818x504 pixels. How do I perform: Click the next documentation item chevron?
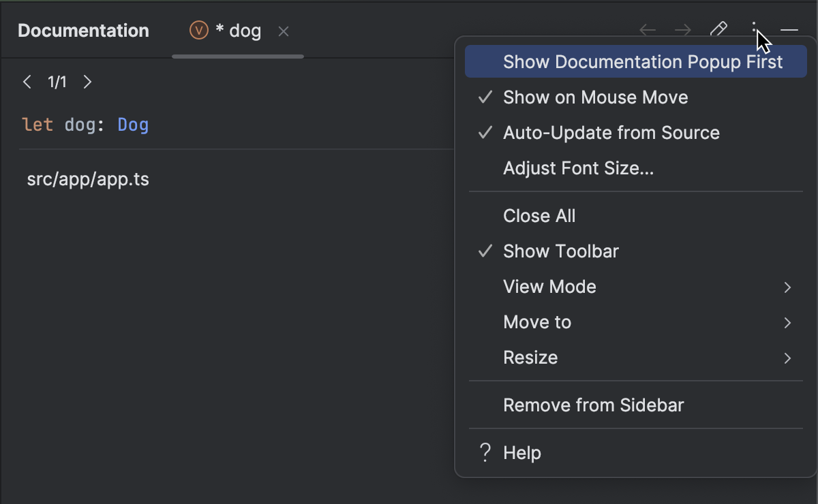coord(87,82)
